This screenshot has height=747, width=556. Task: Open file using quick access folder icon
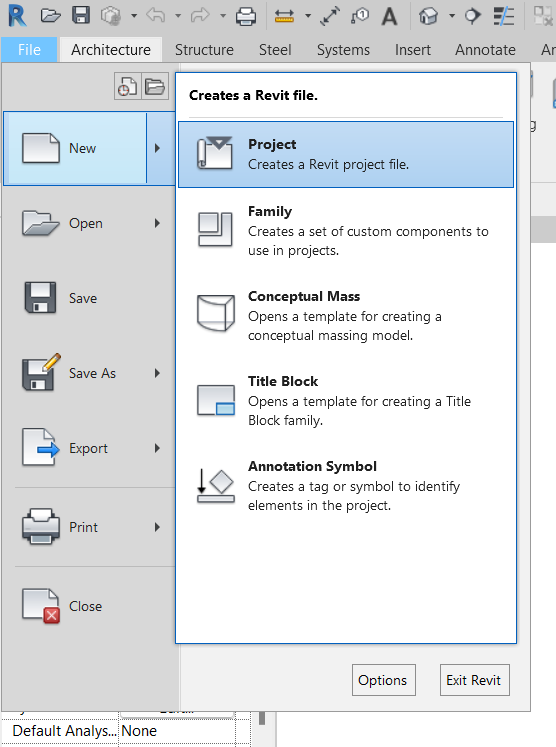click(x=51, y=16)
